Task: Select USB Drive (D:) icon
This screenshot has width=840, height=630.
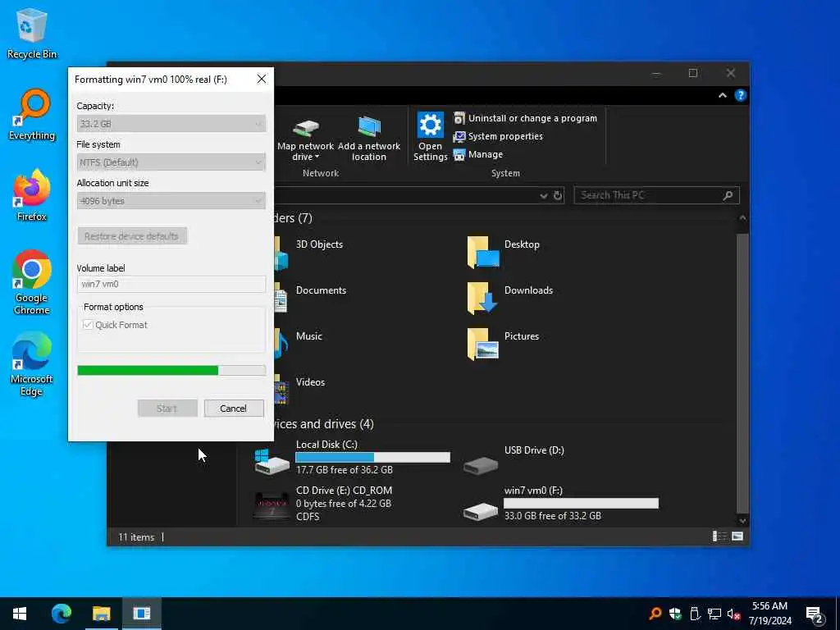Action: 481,464
